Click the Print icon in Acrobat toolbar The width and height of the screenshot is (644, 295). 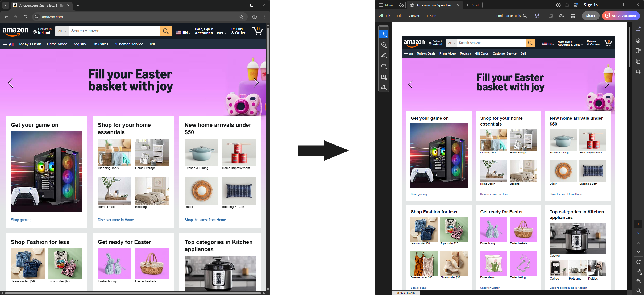572,16
